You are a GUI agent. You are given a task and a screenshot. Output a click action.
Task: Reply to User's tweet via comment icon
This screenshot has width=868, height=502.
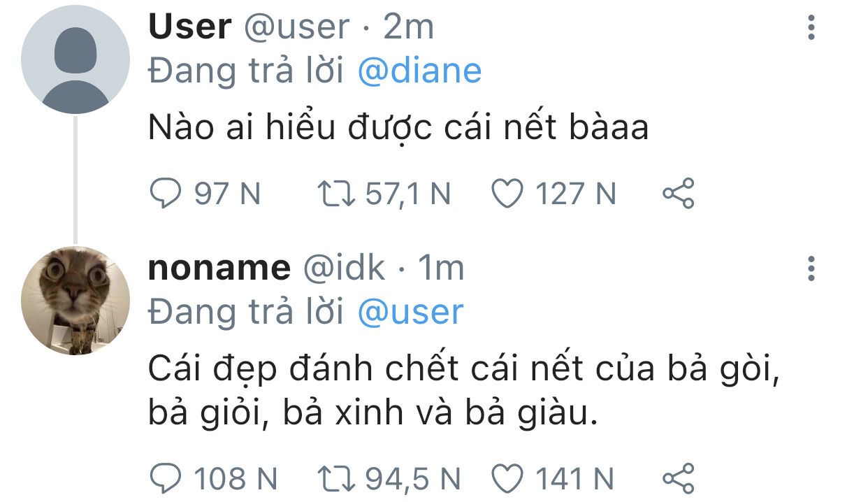165,194
